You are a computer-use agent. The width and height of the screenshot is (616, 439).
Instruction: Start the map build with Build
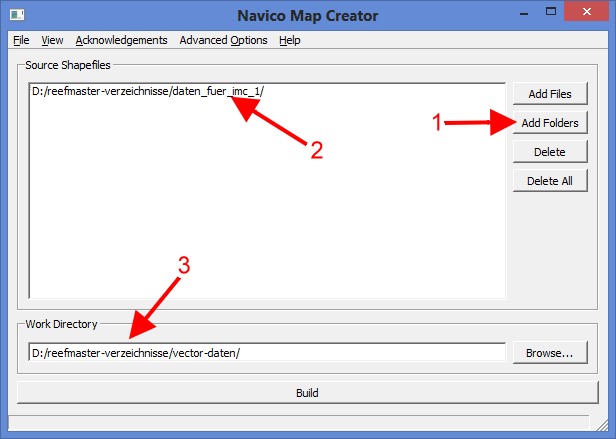tap(307, 393)
